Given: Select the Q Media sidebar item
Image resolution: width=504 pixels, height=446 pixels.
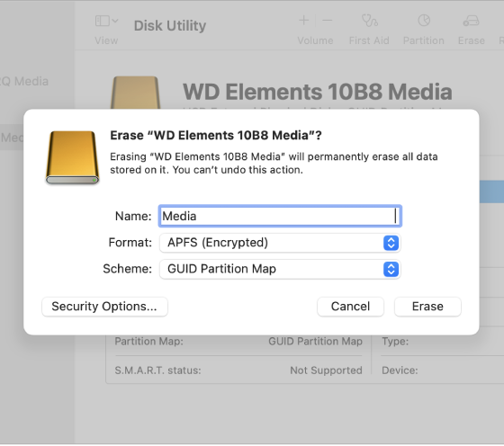Looking at the screenshot, I should (x=24, y=82).
